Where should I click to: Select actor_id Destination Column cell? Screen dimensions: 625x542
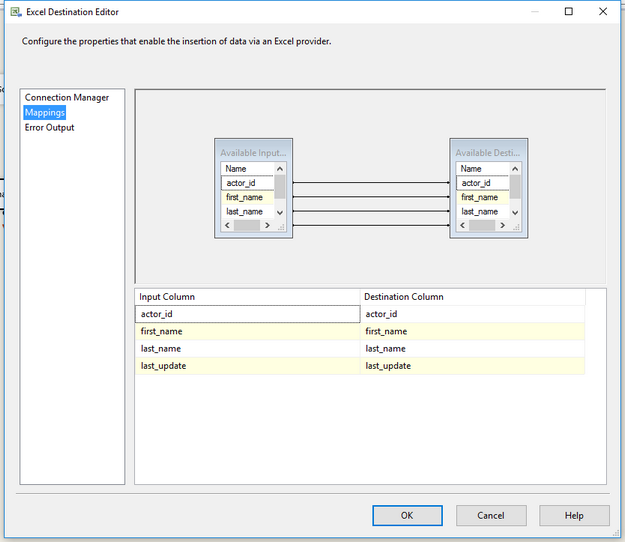[x=473, y=314]
